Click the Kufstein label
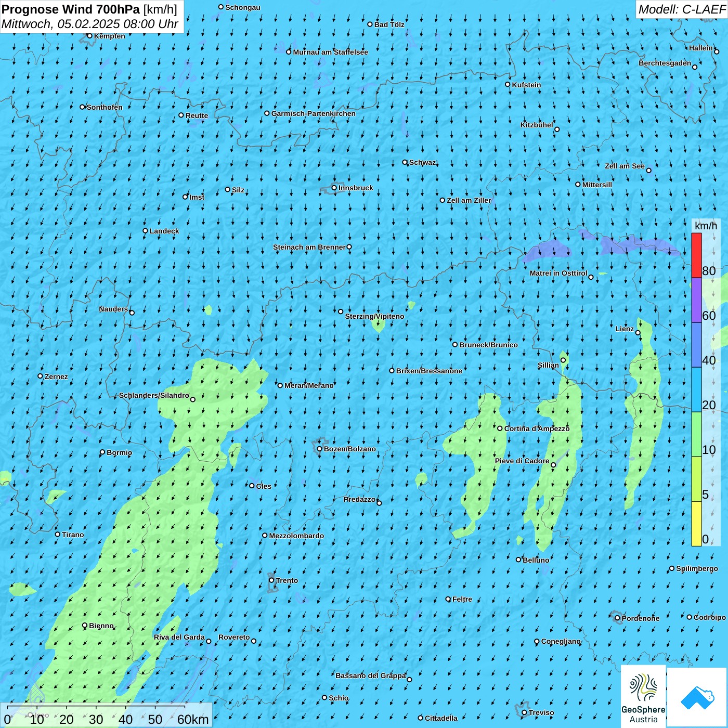This screenshot has width=728, height=728. pyautogui.click(x=527, y=85)
